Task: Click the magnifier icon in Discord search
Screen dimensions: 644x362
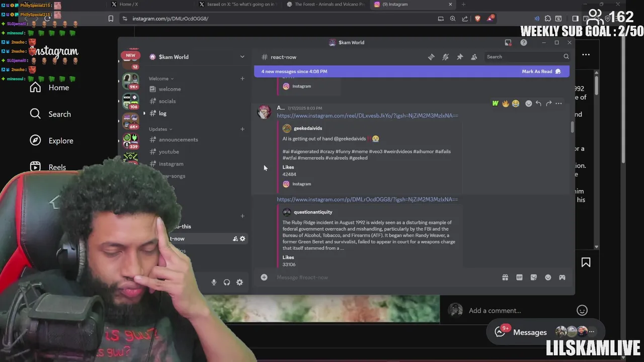Action: click(566, 57)
